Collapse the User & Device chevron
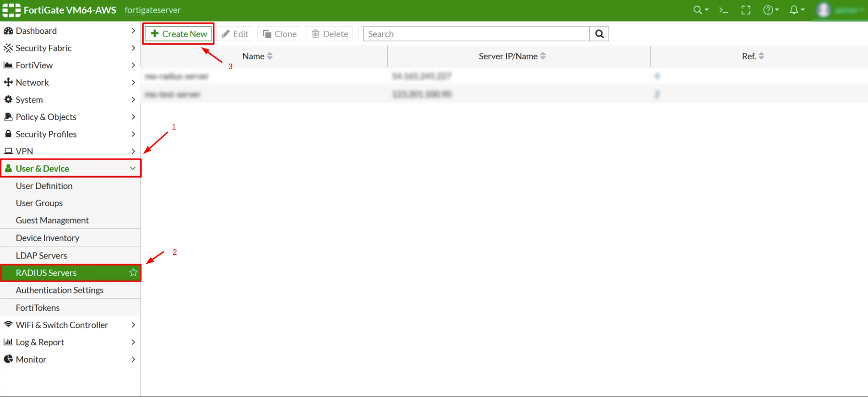 (x=133, y=168)
